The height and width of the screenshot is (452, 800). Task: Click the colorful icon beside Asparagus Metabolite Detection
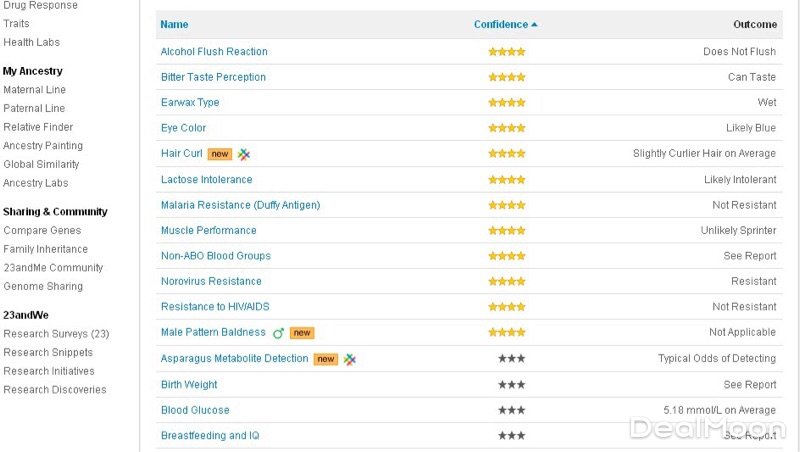tap(350, 359)
